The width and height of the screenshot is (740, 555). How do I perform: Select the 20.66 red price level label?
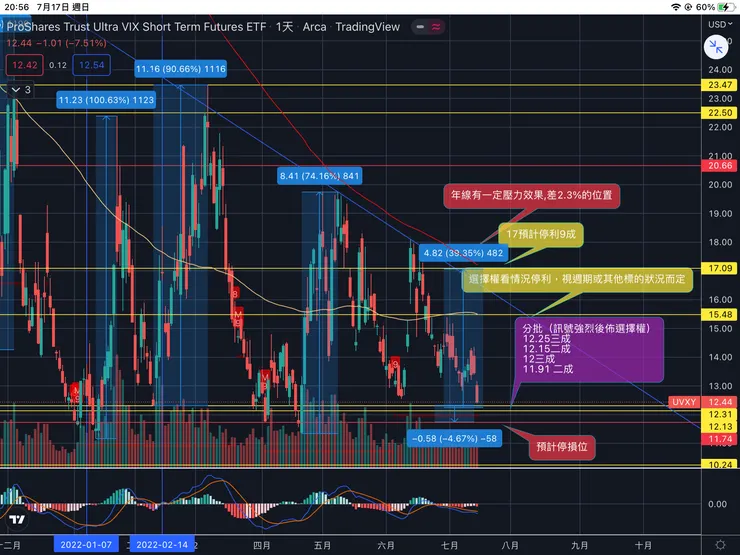point(720,166)
